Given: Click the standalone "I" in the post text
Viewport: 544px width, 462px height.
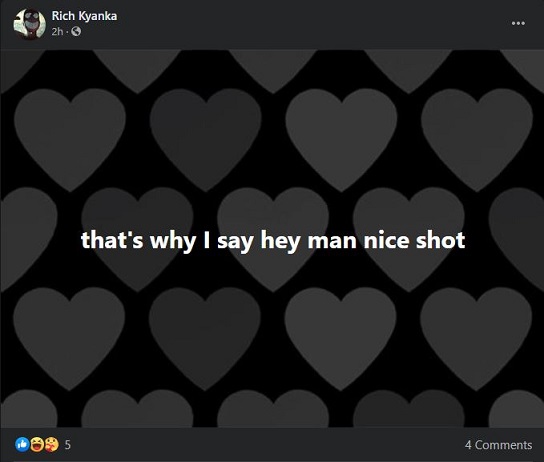Looking at the screenshot, I should tap(206, 240).
